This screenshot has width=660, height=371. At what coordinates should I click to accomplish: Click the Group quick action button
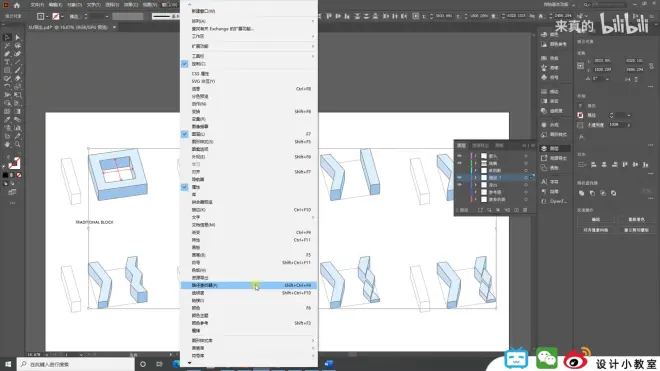(596, 219)
